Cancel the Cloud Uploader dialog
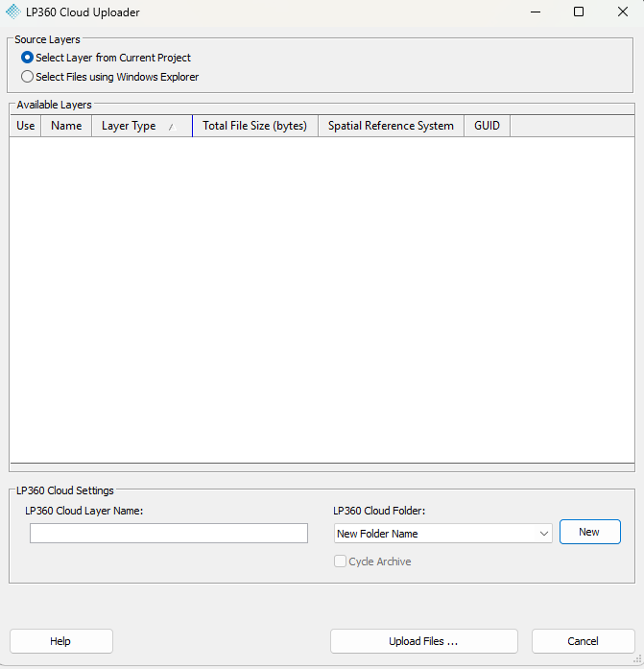 tap(583, 641)
